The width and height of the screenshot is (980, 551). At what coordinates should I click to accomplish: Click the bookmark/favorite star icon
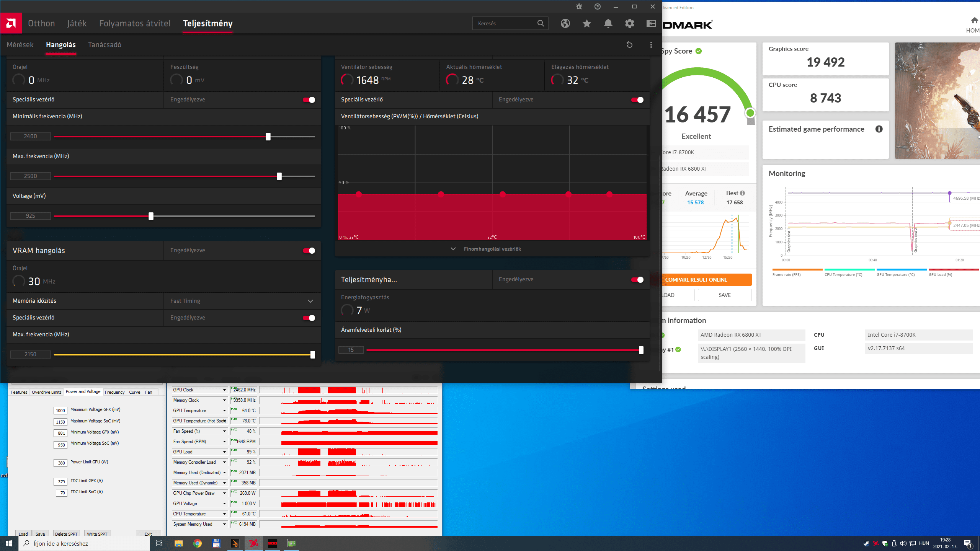pyautogui.click(x=586, y=24)
